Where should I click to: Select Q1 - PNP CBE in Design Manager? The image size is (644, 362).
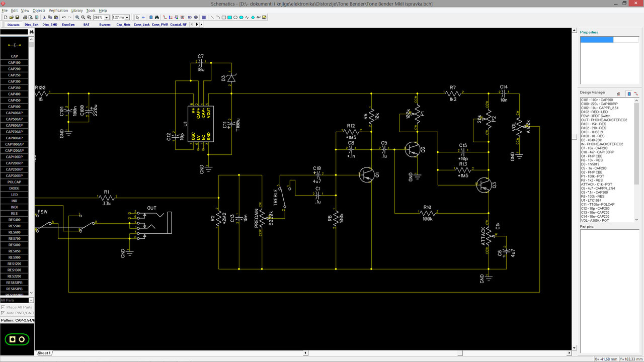[592, 156]
